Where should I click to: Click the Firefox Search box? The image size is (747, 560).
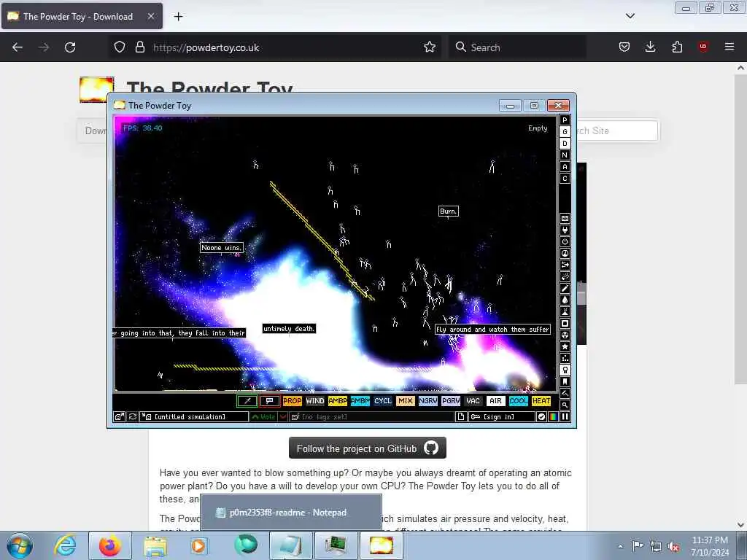(517, 47)
